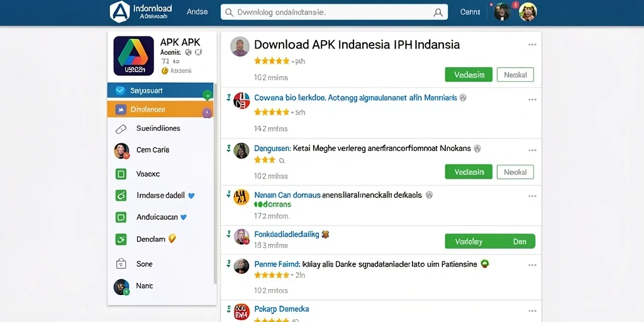The width and height of the screenshot is (644, 322).
Task: Open options menu for Danguisen row
Action: (x=532, y=150)
